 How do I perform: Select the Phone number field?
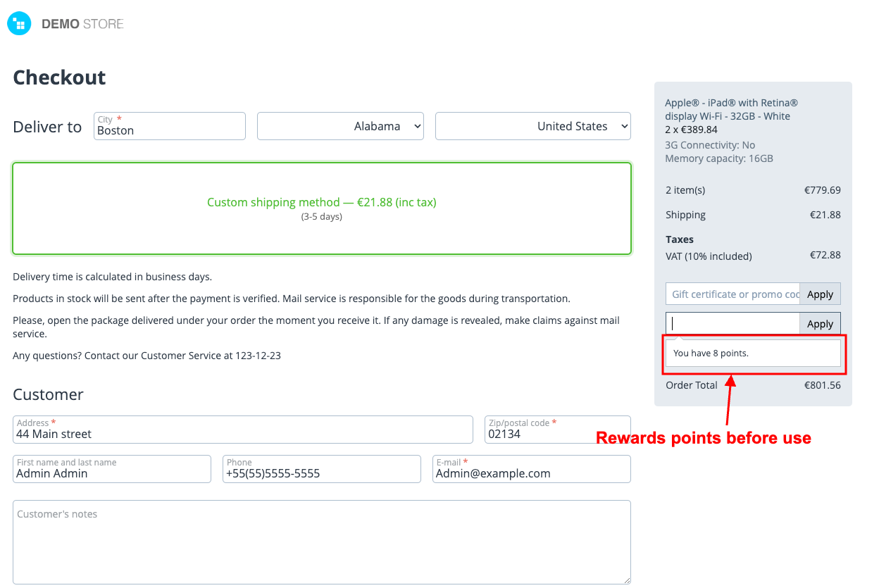coord(321,473)
